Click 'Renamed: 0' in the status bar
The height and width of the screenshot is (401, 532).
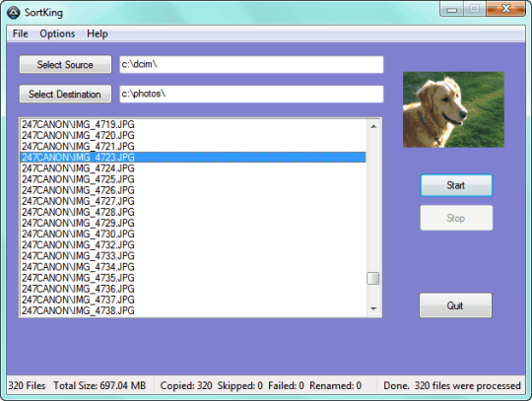point(335,386)
